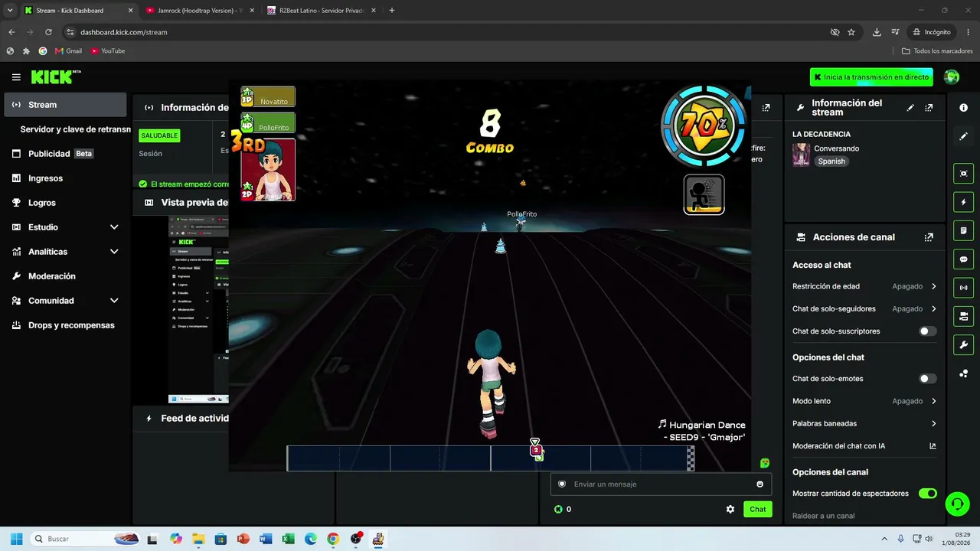
Task: Pop out the Información del stream panel
Action: (x=929, y=108)
